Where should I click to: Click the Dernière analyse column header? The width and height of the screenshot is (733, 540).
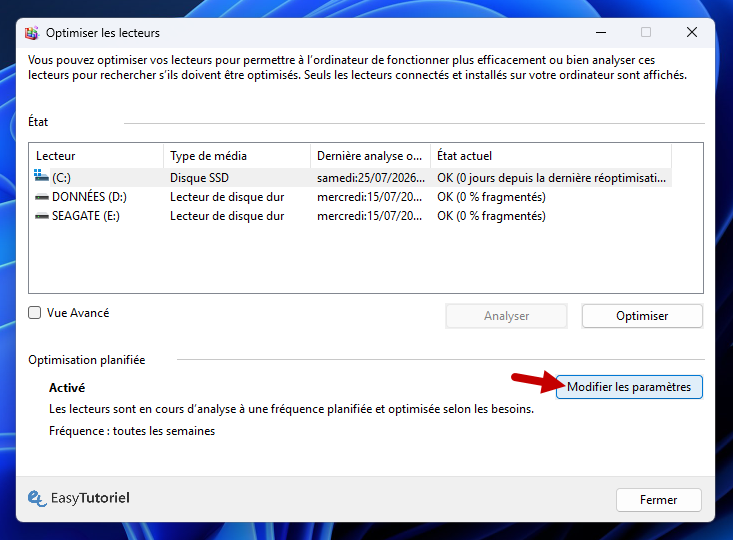coord(370,156)
